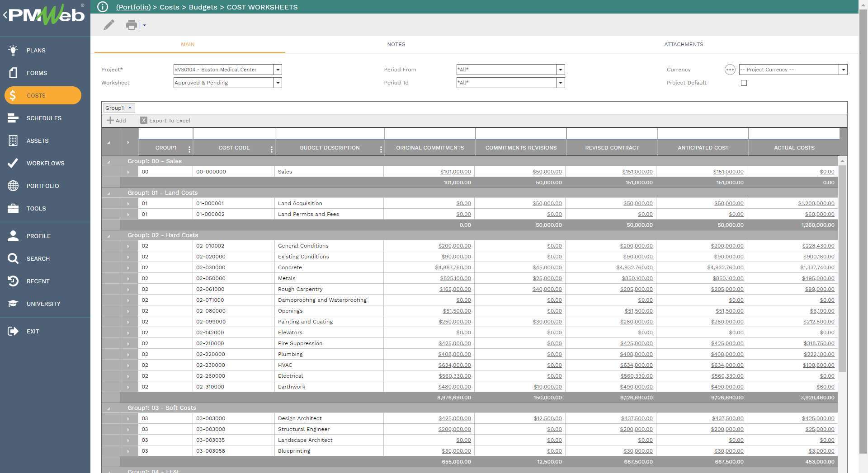Open the Currency dropdown
Viewport: 868px width, 473px height.
[x=844, y=70]
